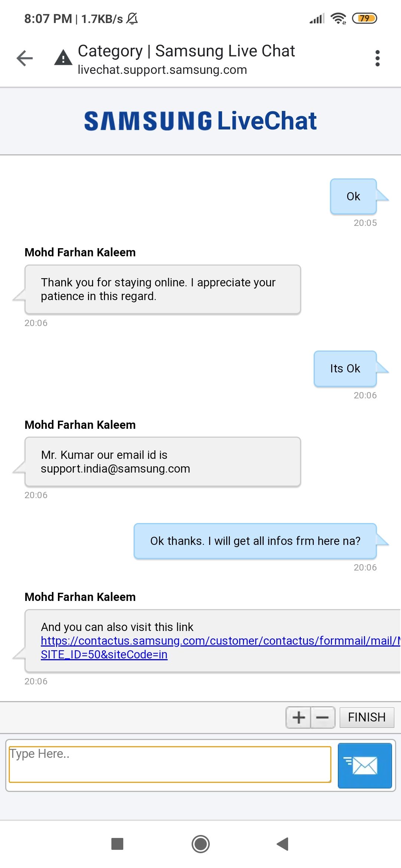Tap the "Ok thanks" sent message bubble
The height and width of the screenshot is (868, 401).
pos(255,541)
